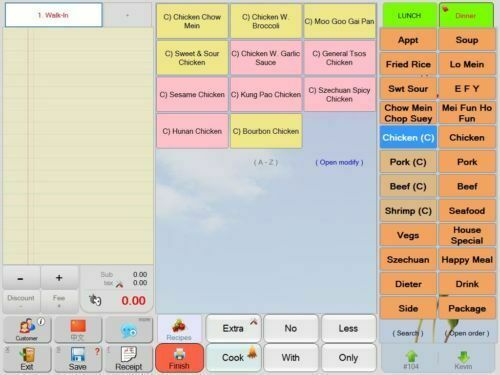Click the green down arrow Kevin
This screenshot has height=375, width=500.
coord(463,360)
